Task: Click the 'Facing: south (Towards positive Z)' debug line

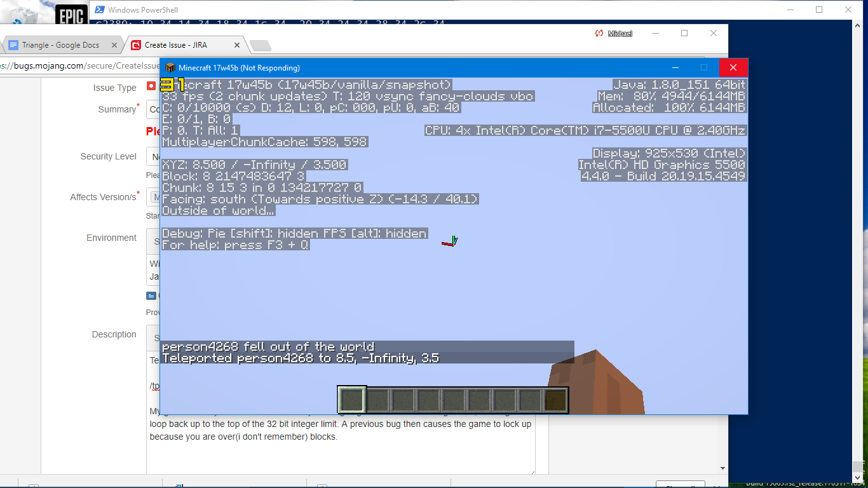Action: [x=320, y=200]
